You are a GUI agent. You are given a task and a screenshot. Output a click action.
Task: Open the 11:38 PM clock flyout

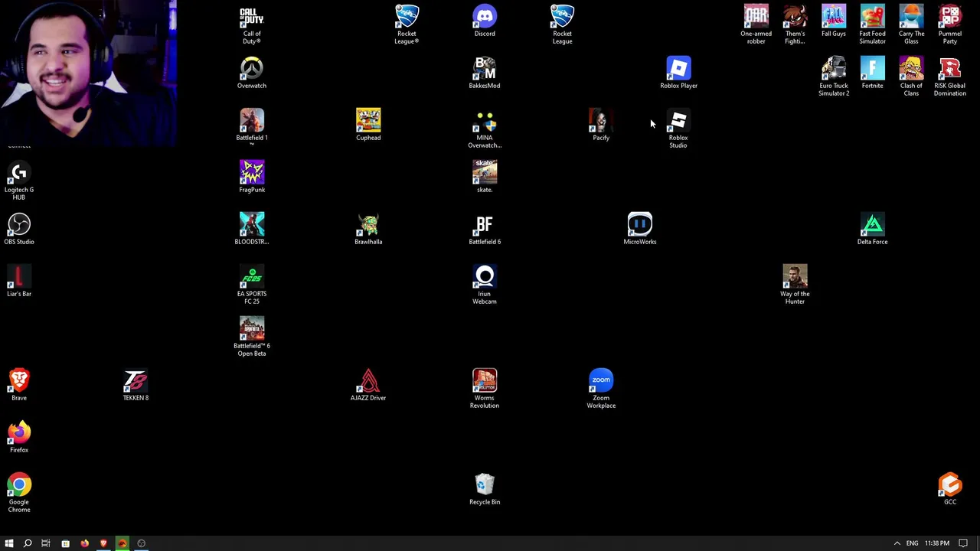click(937, 543)
